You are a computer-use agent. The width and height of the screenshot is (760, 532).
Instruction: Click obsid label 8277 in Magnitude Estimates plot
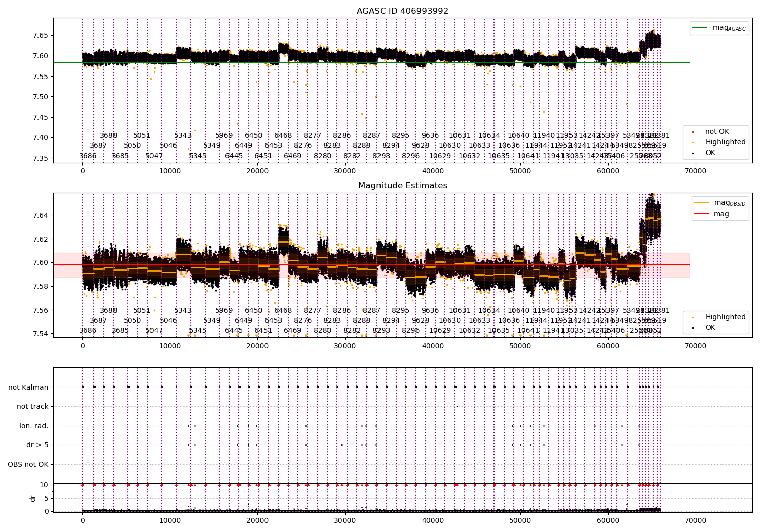[313, 311]
